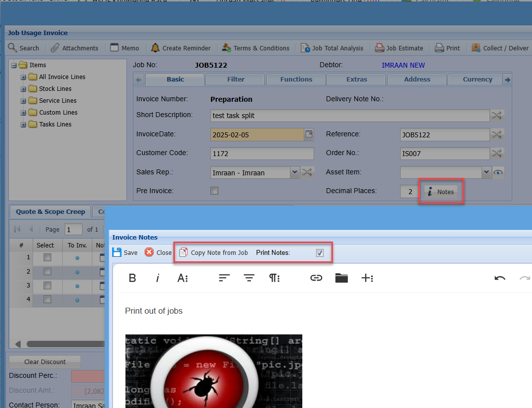Enable the Pre Invoice checkbox
Viewport: 532px width, 408px height.
click(x=214, y=191)
